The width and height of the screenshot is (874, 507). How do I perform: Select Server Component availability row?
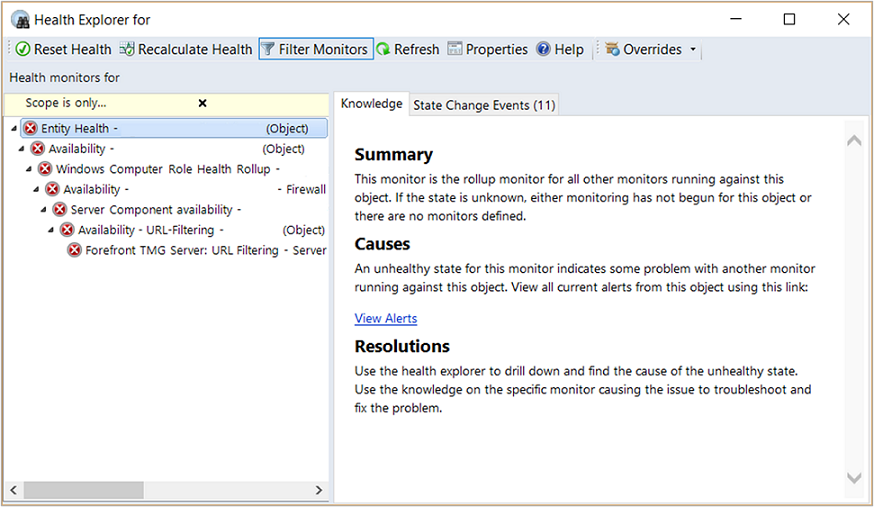coord(156,209)
